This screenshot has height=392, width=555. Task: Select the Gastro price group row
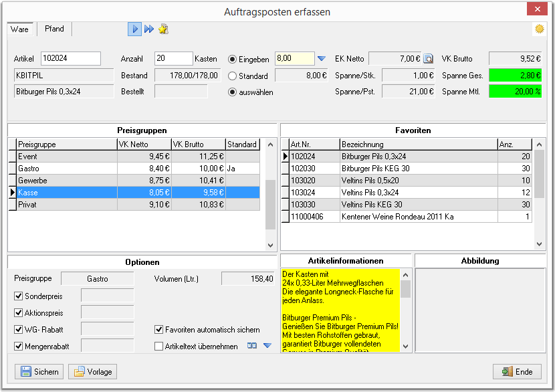tap(134, 168)
